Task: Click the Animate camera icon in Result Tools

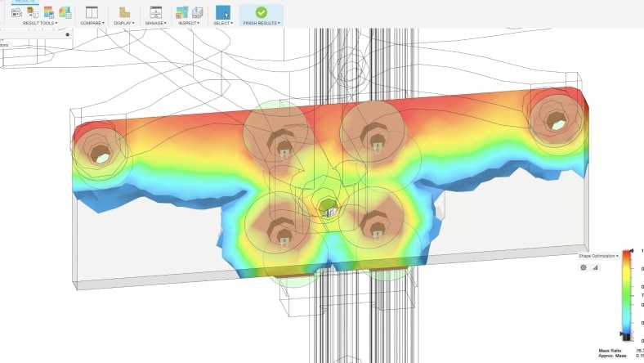Action: click(16, 12)
